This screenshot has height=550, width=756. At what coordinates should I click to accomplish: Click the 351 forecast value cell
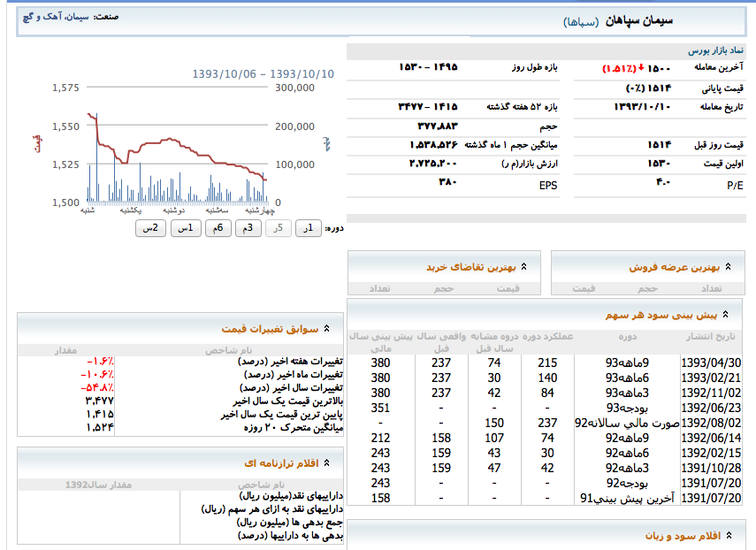(x=380, y=408)
